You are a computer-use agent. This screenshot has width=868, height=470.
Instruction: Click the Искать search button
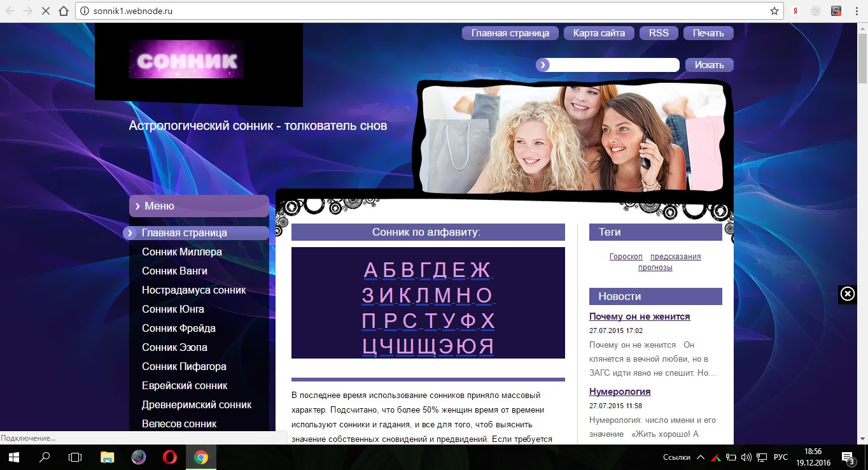(710, 65)
